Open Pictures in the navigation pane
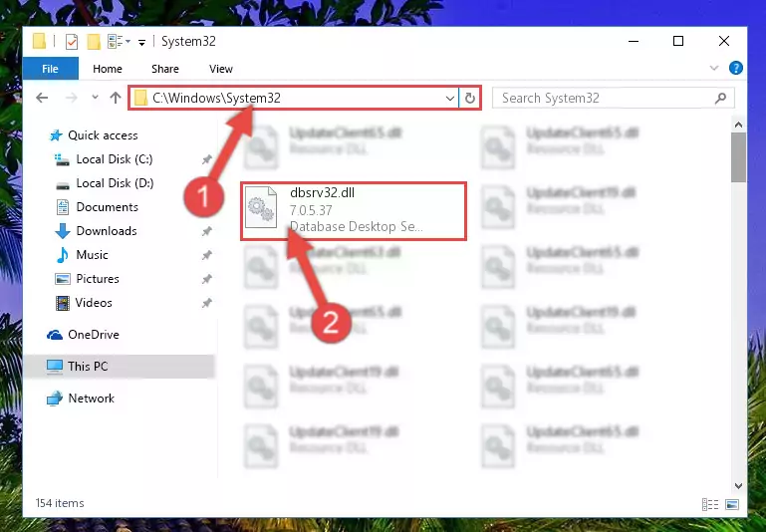Screen dimensions: 766x532 point(98,279)
